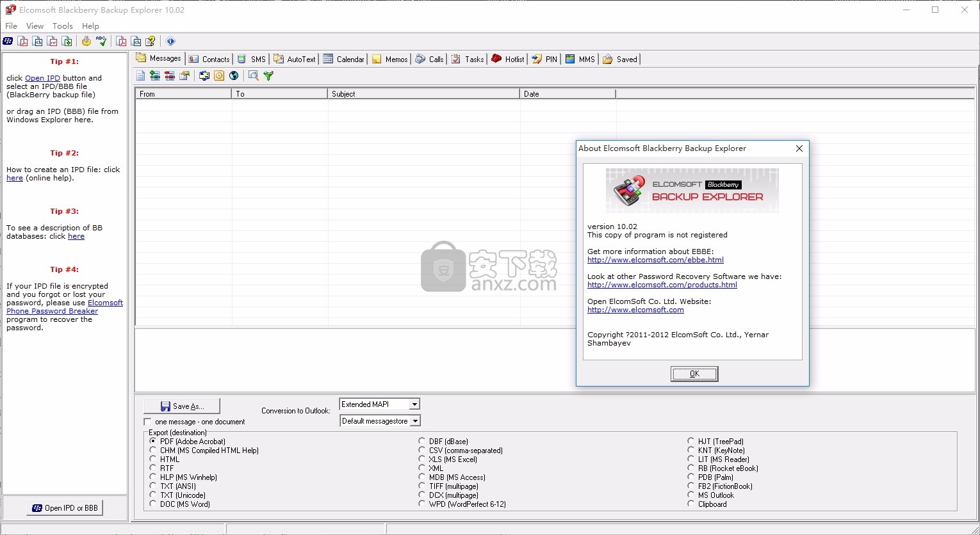The height and width of the screenshot is (535, 980).
Task: Choose Clipboard as export destination
Action: 691,504
